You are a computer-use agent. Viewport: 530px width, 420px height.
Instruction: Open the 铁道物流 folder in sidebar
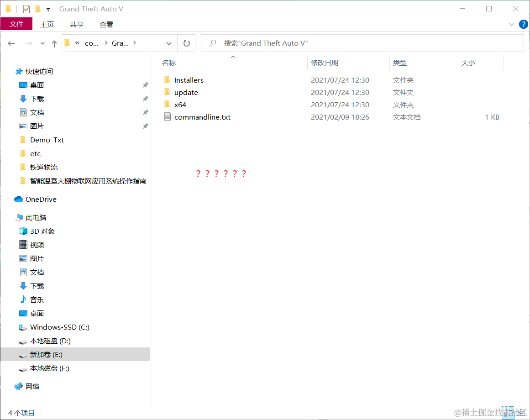click(x=44, y=167)
